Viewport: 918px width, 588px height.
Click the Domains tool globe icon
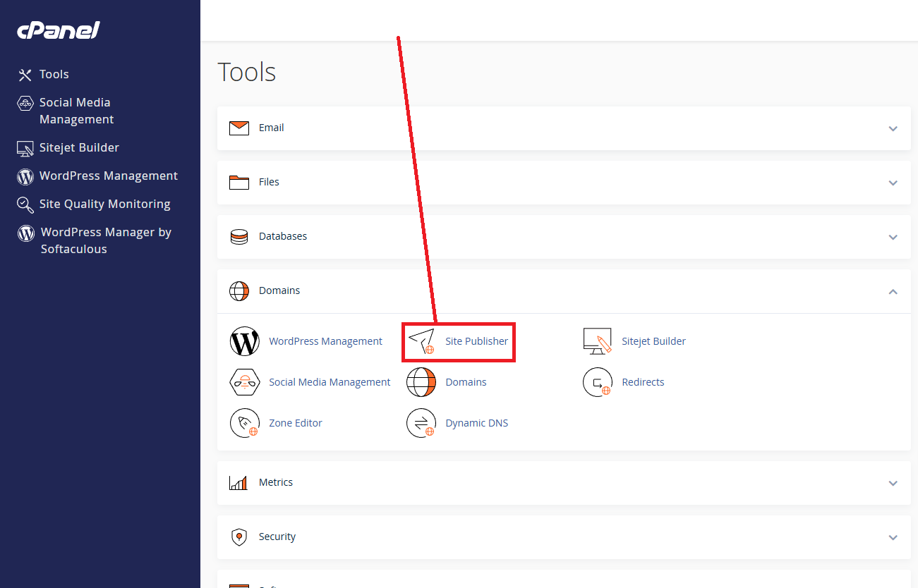pyautogui.click(x=421, y=382)
